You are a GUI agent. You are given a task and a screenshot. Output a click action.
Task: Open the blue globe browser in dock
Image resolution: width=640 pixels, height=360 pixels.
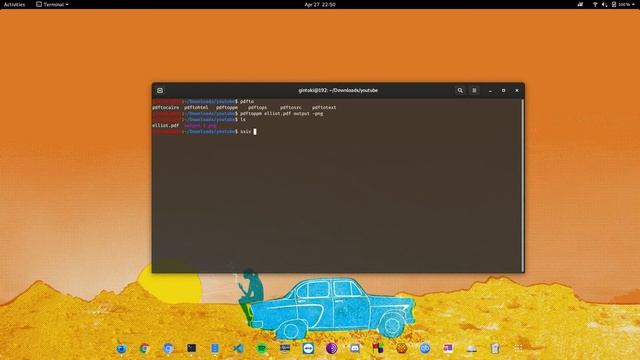coord(121,348)
